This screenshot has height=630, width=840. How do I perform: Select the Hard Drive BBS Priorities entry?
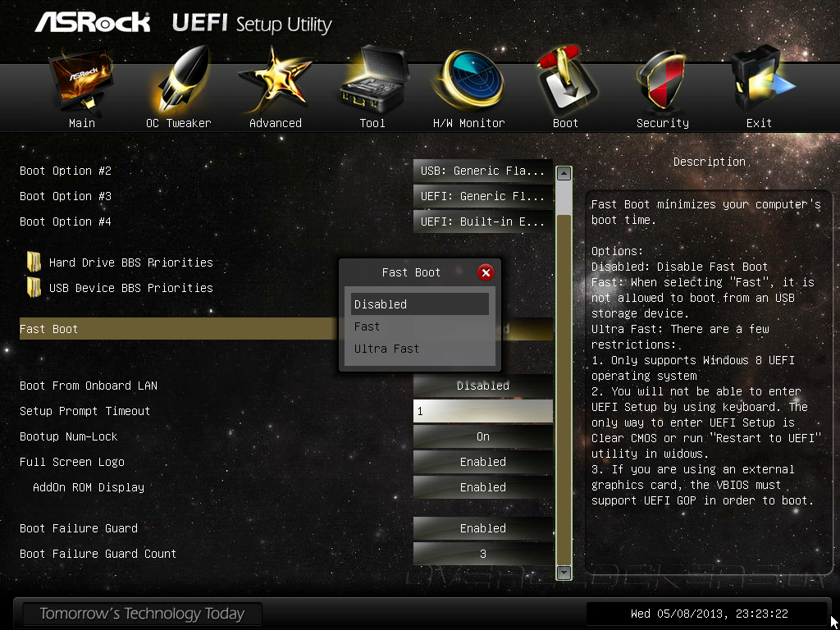(x=130, y=262)
